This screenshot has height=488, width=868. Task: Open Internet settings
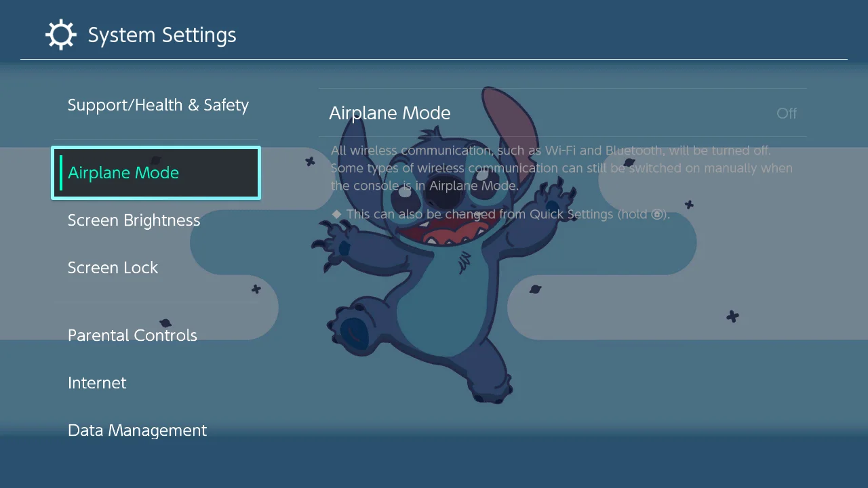click(97, 382)
